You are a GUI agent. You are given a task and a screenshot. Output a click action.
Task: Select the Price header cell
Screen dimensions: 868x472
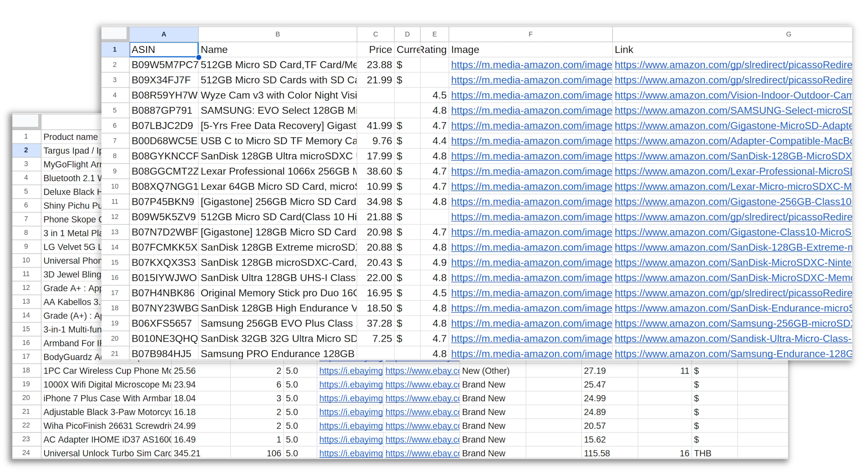point(375,49)
